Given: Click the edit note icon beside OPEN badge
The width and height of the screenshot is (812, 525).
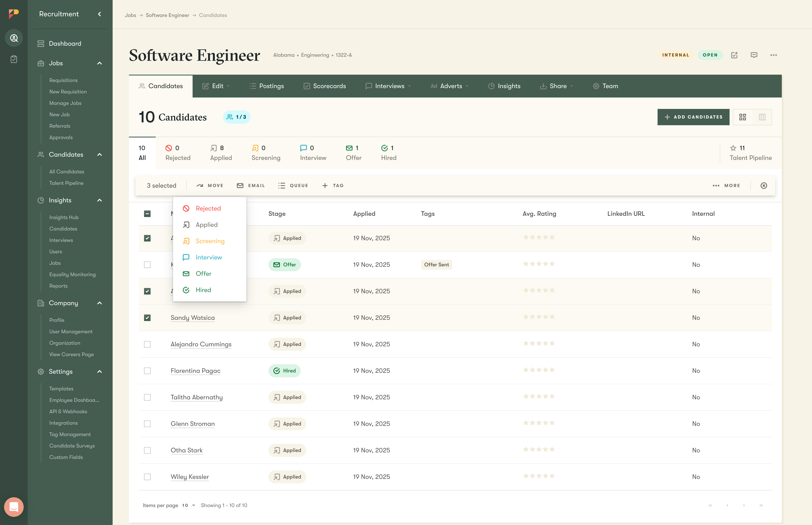Looking at the screenshot, I should tap(734, 55).
